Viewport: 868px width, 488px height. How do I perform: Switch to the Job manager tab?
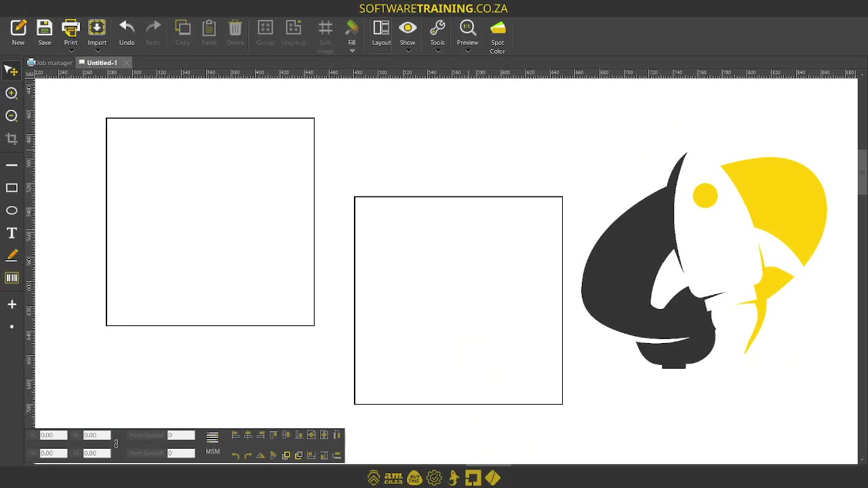coord(50,62)
